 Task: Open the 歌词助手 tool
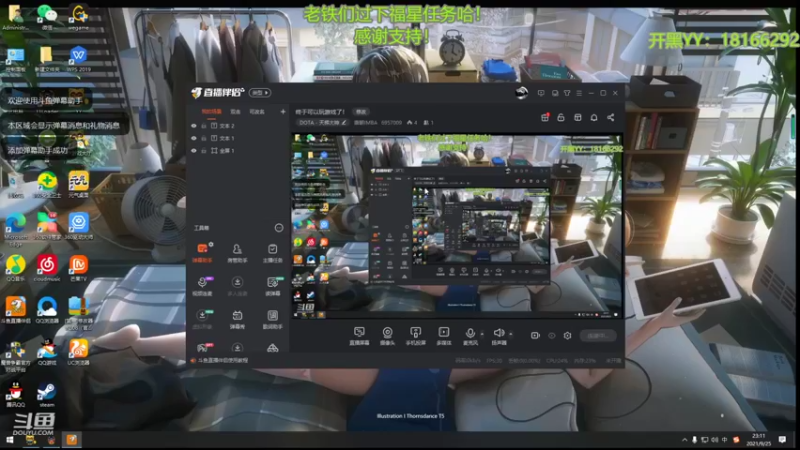click(272, 319)
